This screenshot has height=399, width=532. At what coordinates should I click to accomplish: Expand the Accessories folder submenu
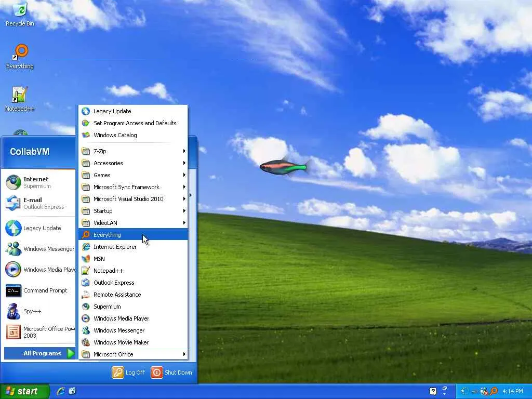coord(133,163)
